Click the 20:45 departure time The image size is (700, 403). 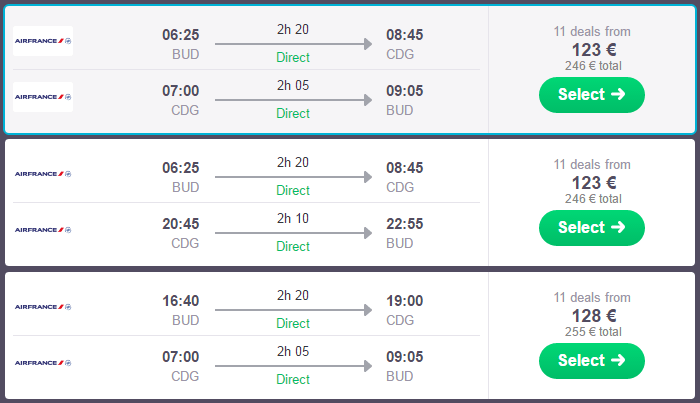tap(181, 224)
